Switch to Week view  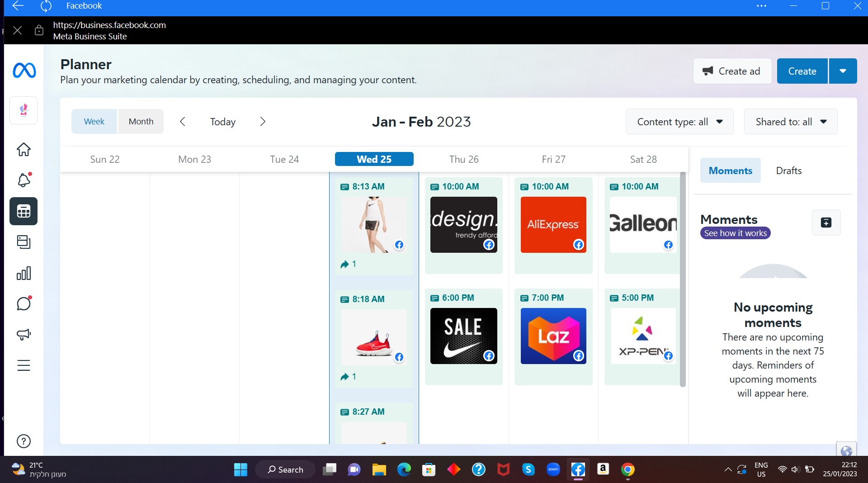[x=94, y=121]
